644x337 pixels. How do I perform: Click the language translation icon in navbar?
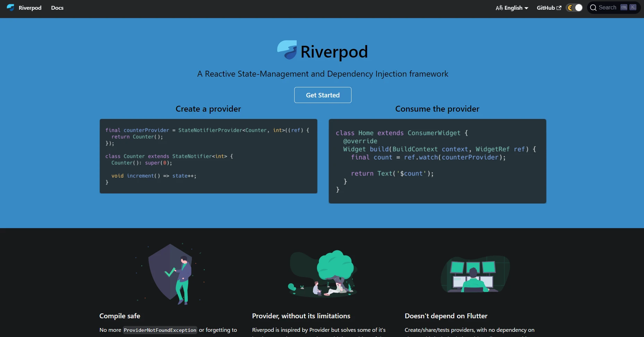coord(500,8)
